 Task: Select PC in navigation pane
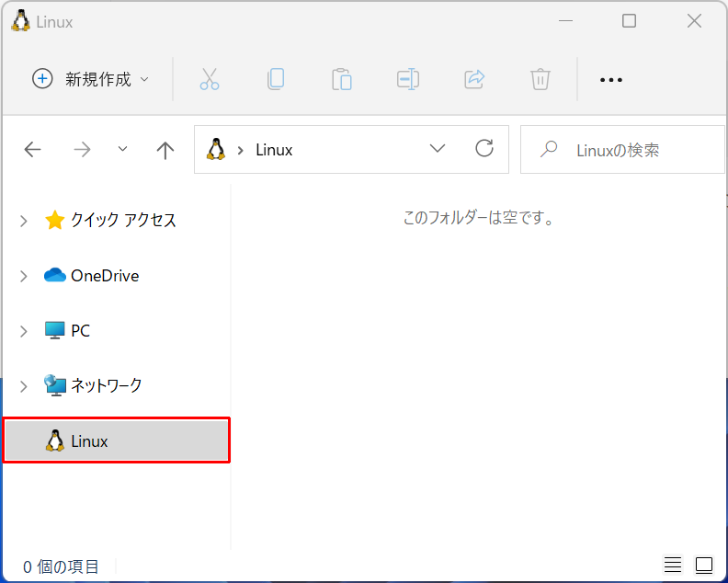coord(67,330)
